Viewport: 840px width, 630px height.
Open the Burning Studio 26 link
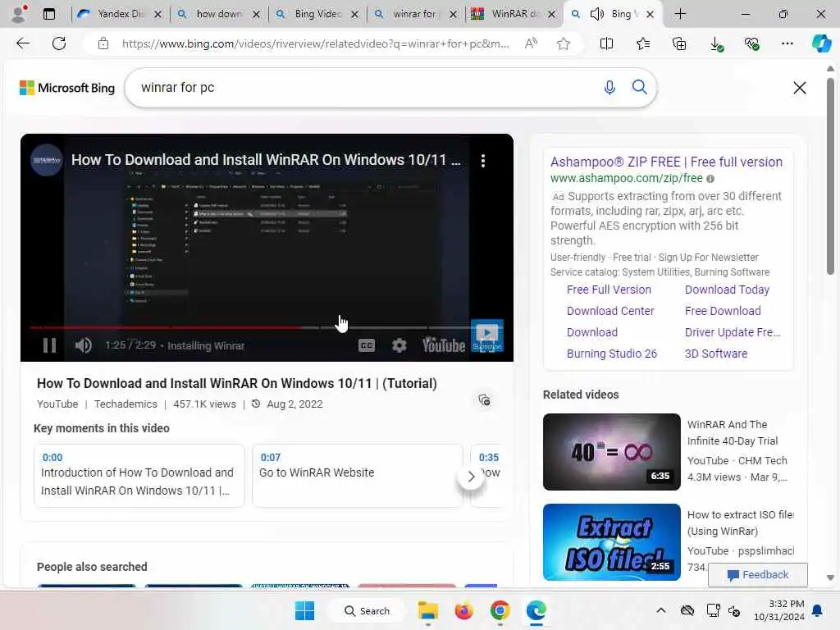[x=612, y=354]
